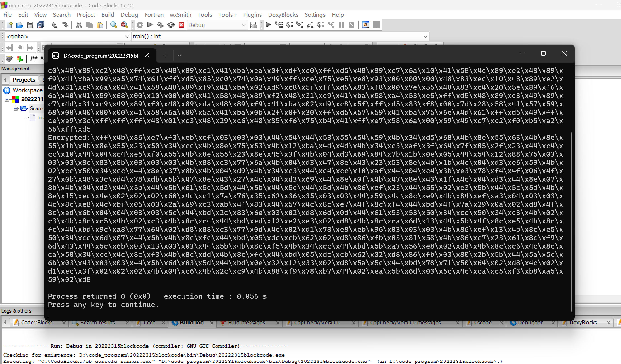Viewport: 621px width, 364px height.
Task: Click the Build gear icon
Action: 140,25
